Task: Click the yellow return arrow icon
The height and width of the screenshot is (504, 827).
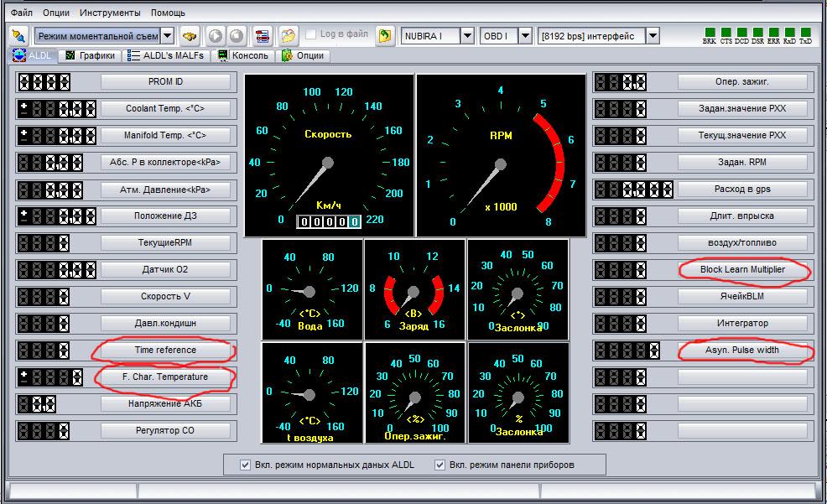Action: click(386, 36)
